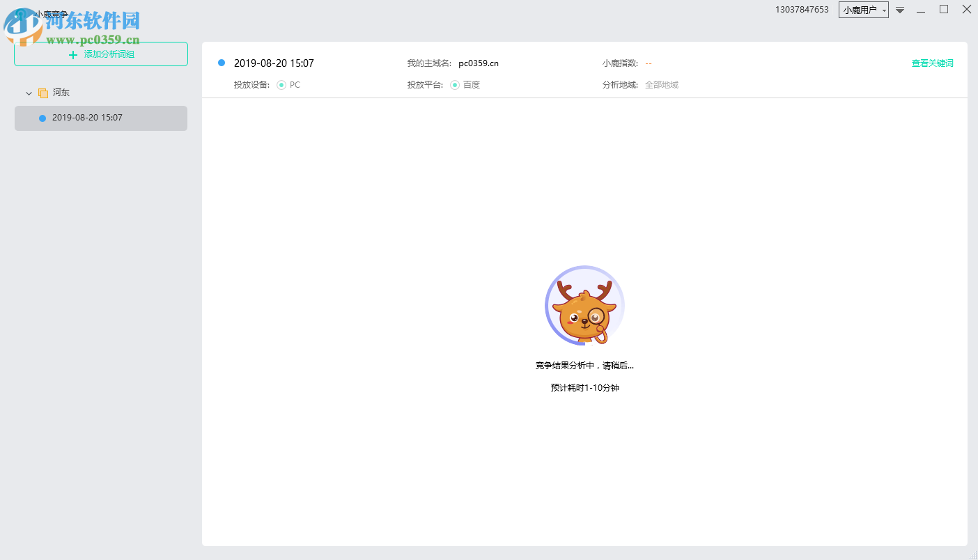Click the filled triangle menu icon in titlebar
This screenshot has width=978, height=560.
pos(900,10)
